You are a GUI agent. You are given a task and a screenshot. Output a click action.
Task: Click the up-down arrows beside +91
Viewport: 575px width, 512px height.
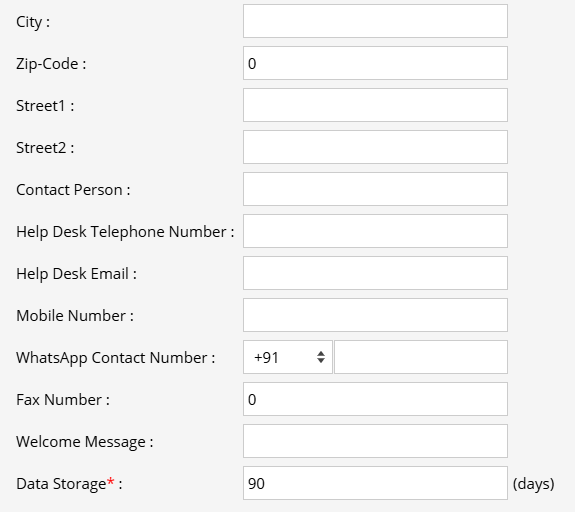pos(321,357)
